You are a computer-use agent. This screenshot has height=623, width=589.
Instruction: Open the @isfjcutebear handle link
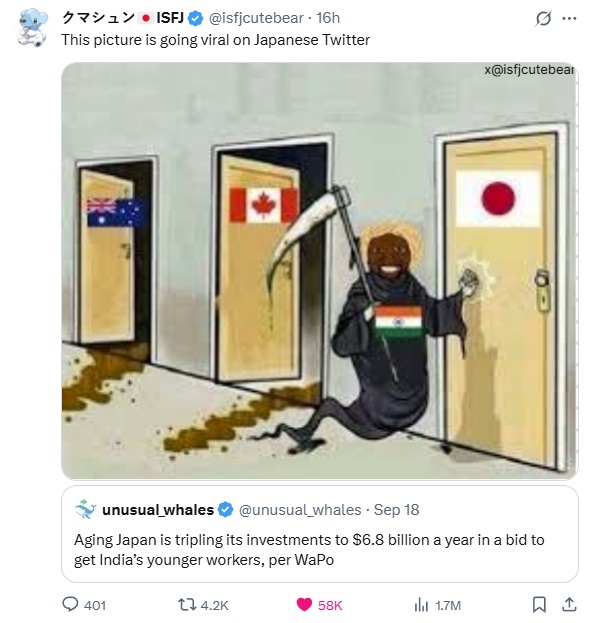256,18
